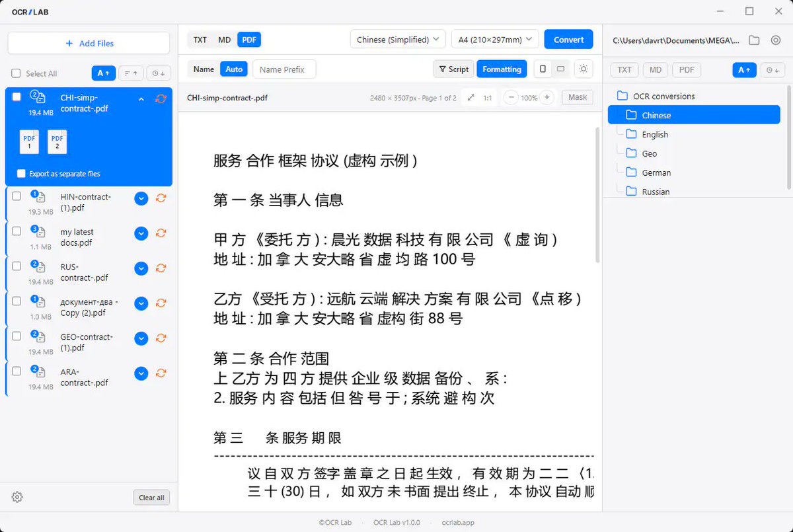
Task: Zoom in preview with plus icon
Action: click(x=547, y=97)
